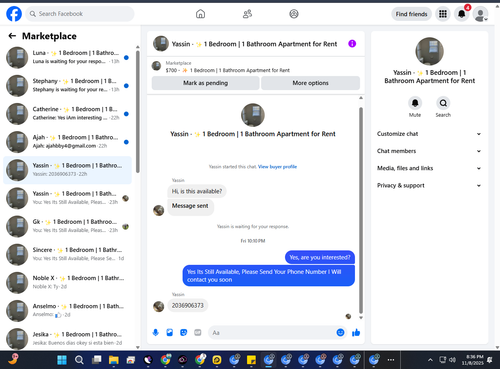The height and width of the screenshot is (369, 500).
Task: Send a thumbs up like
Action: click(x=356, y=332)
